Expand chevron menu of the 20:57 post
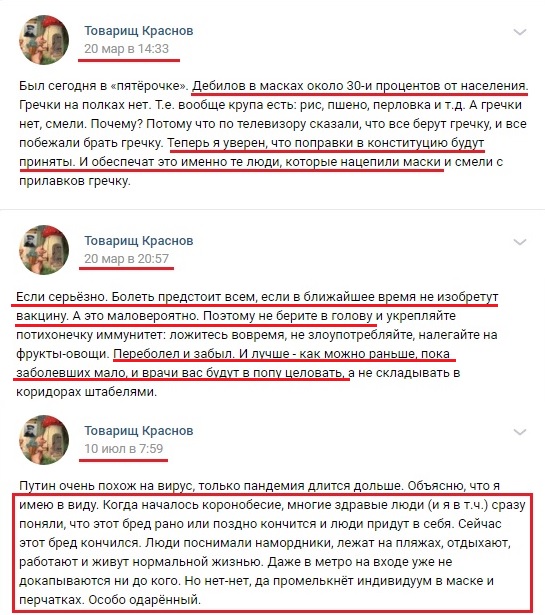 pos(520,242)
